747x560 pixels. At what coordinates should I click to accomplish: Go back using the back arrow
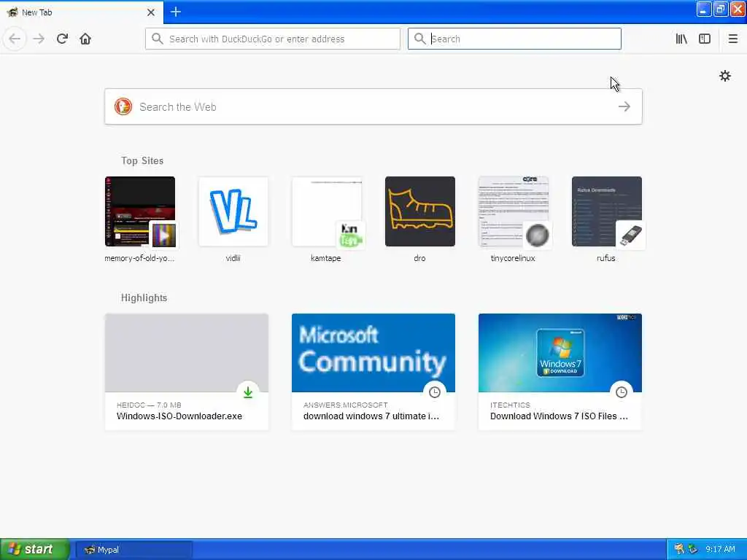pyautogui.click(x=15, y=39)
